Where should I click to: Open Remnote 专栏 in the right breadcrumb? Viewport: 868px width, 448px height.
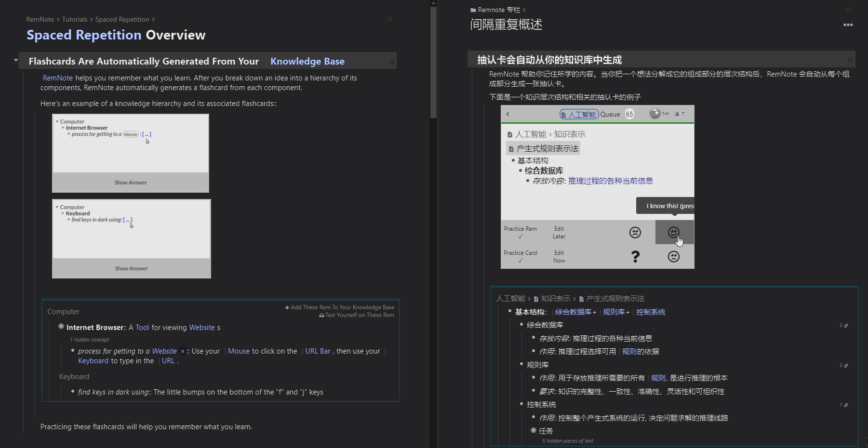(495, 10)
